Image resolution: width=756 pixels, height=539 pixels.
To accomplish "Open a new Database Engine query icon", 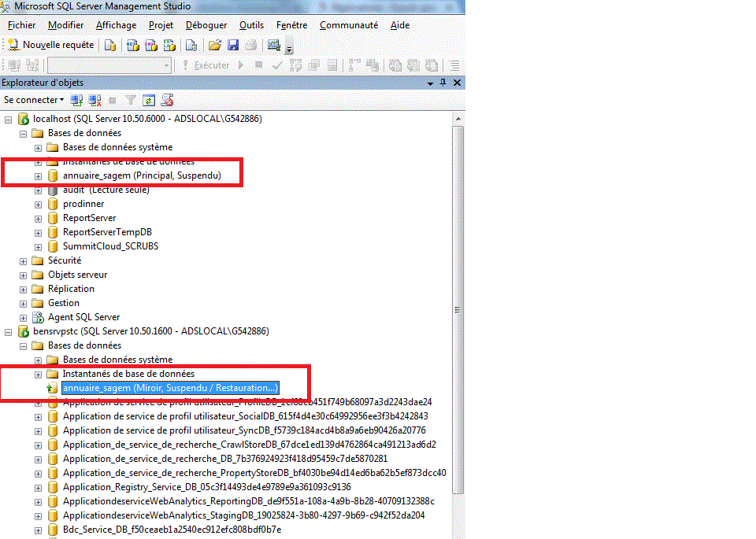I will 110,46.
